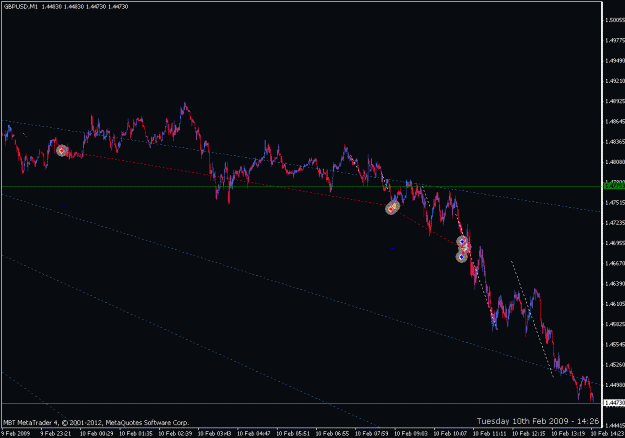
Task: Click the 1.46670 price axis label
Action: coord(615,263)
